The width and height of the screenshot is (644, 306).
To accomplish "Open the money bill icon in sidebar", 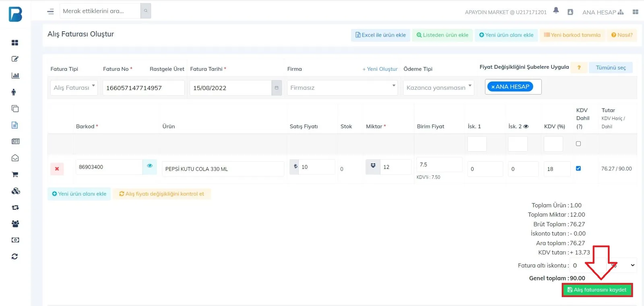I will click(15, 240).
